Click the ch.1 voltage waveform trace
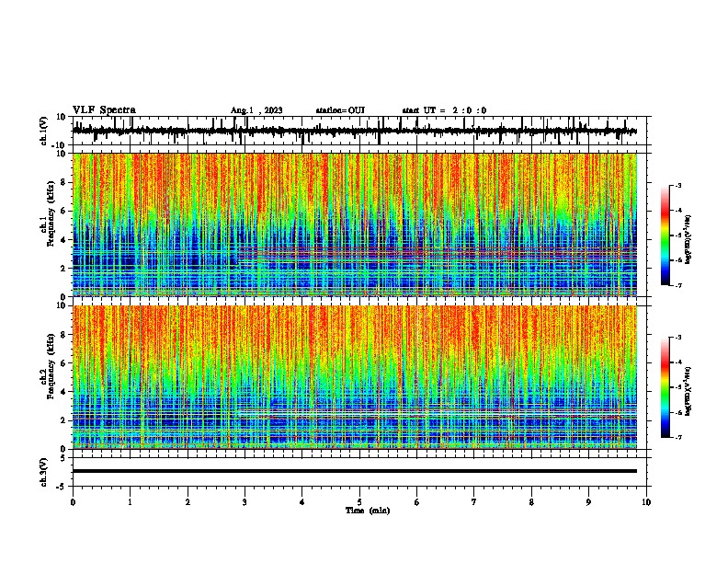The image size is (728, 563). click(x=354, y=132)
